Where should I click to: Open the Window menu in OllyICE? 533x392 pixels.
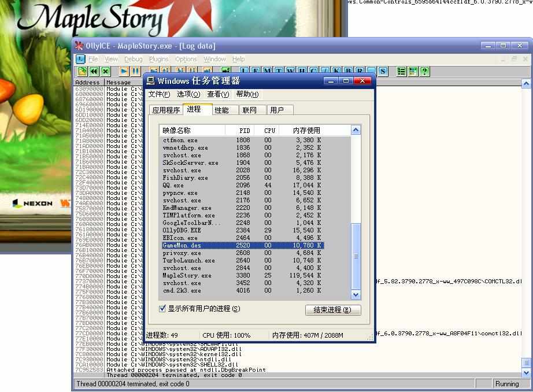(x=214, y=59)
